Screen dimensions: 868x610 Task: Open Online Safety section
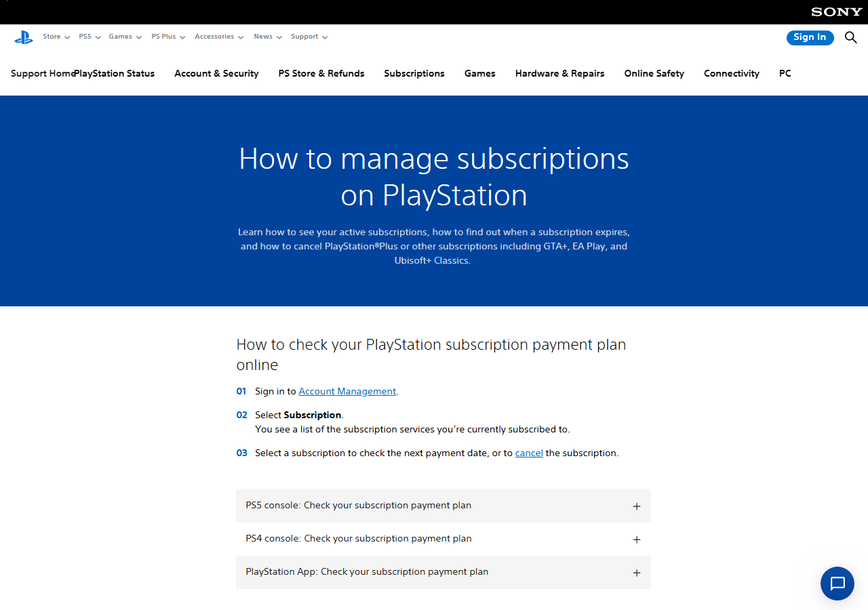tap(654, 73)
